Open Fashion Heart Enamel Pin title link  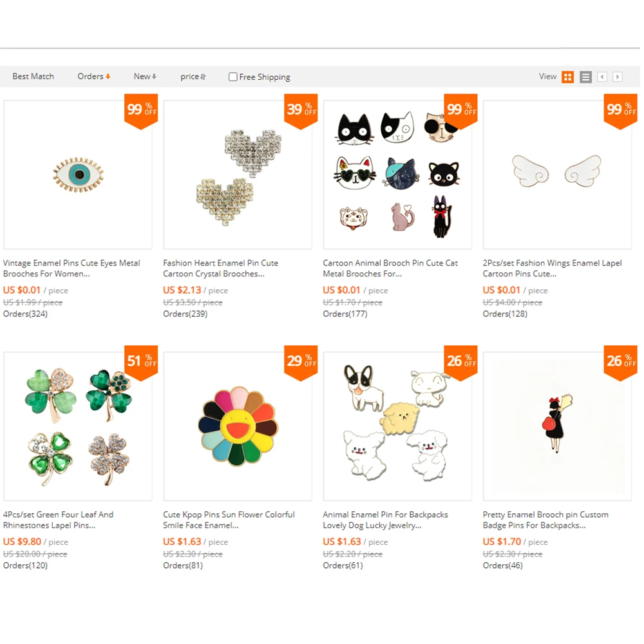tap(220, 268)
